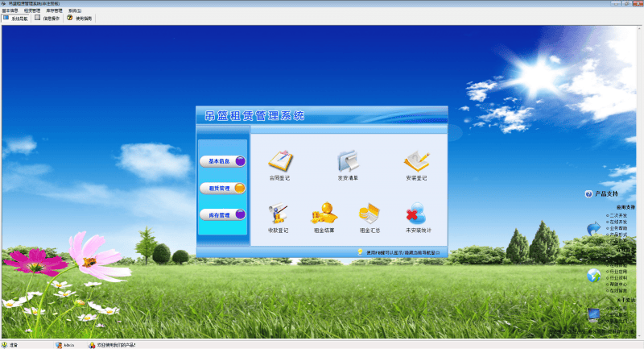Open the 安装登记 installation registration icon

416,162
